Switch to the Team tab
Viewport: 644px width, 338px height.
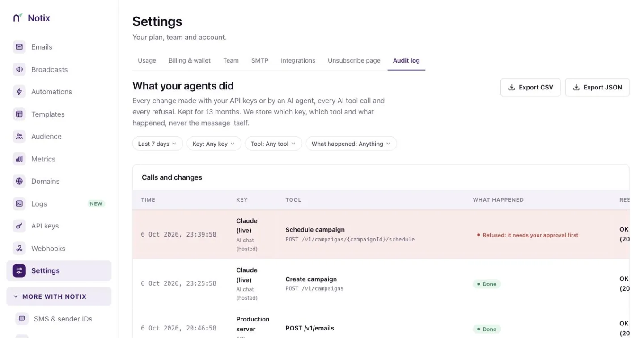231,60
